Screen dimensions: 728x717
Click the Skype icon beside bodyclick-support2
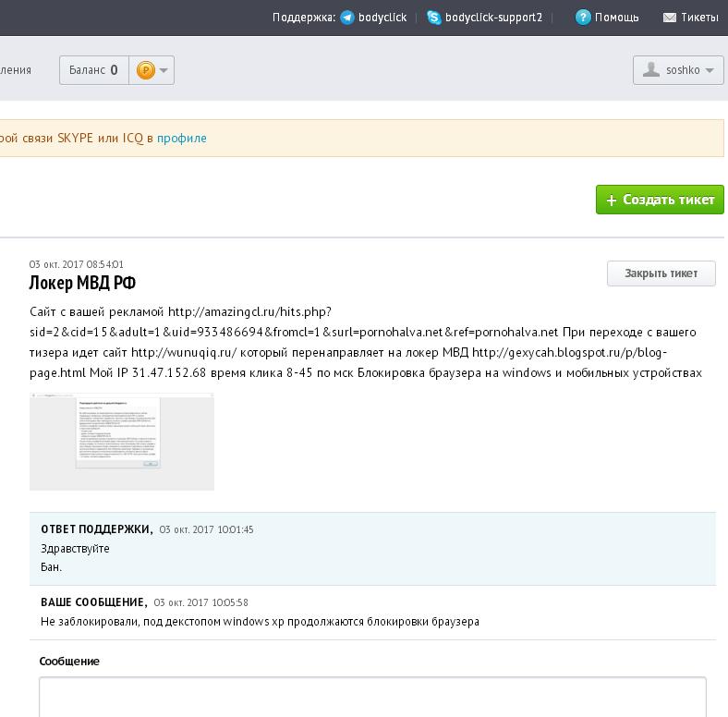click(433, 18)
